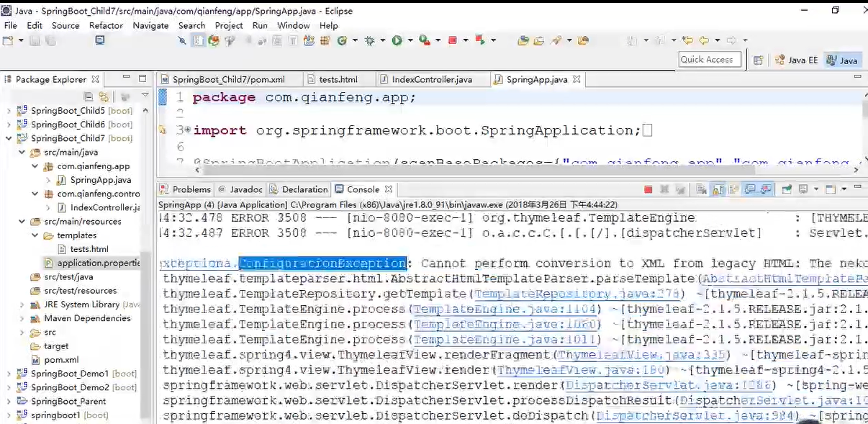Screen dimensions: 868x424
Task: Open DispatcherServlet.java:984 stack trace link
Action: tap(696, 415)
